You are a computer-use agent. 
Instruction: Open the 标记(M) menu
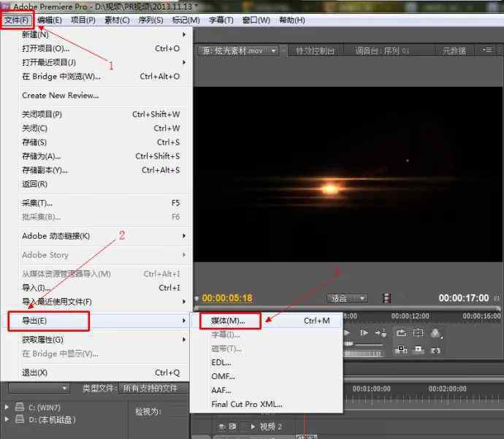click(x=186, y=20)
